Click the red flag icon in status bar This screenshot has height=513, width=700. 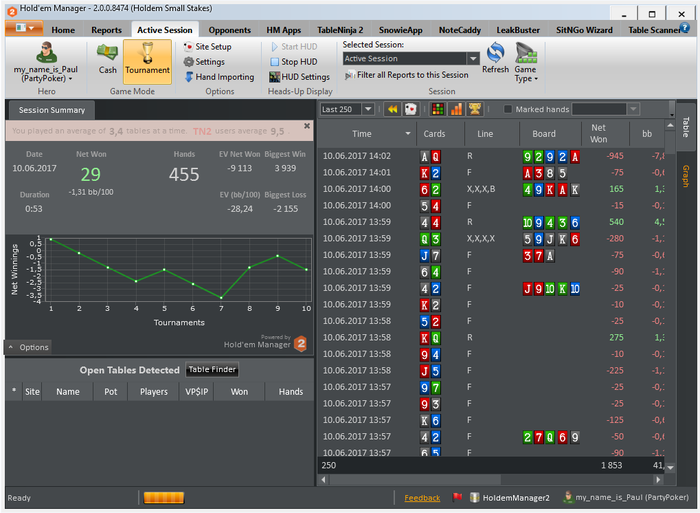pyautogui.click(x=457, y=497)
